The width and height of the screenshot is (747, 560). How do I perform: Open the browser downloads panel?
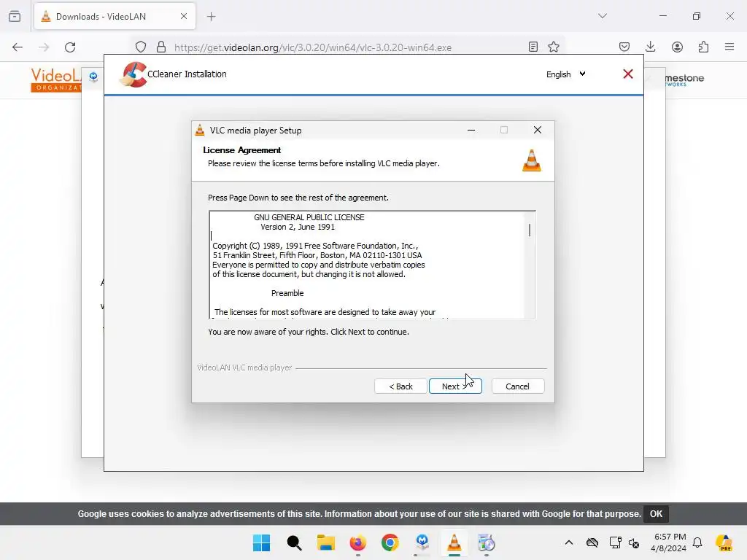tap(650, 47)
